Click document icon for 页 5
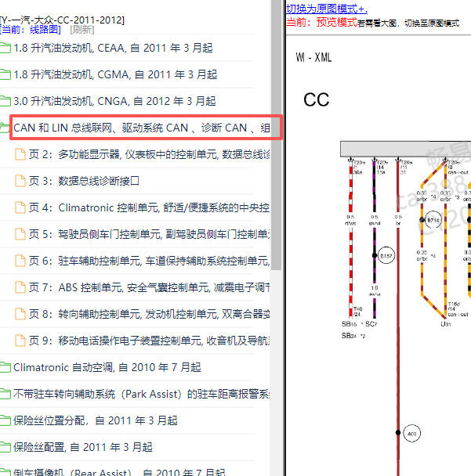This screenshot has height=476, width=471. pos(20,234)
